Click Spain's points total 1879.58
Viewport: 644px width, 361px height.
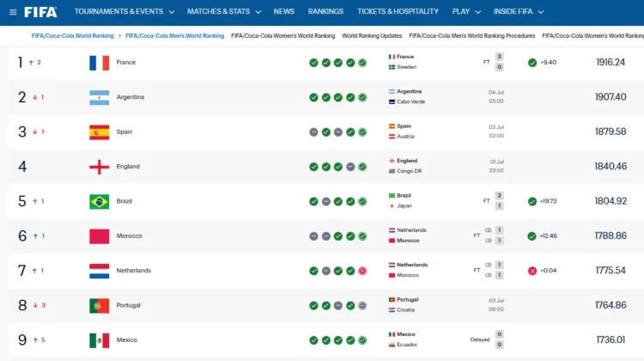coord(611,132)
